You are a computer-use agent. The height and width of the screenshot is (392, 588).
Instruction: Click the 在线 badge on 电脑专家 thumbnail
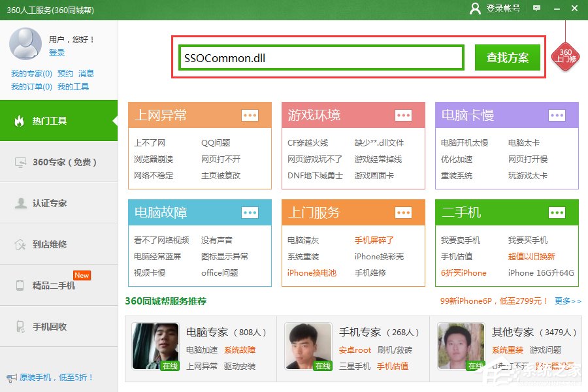169,367
